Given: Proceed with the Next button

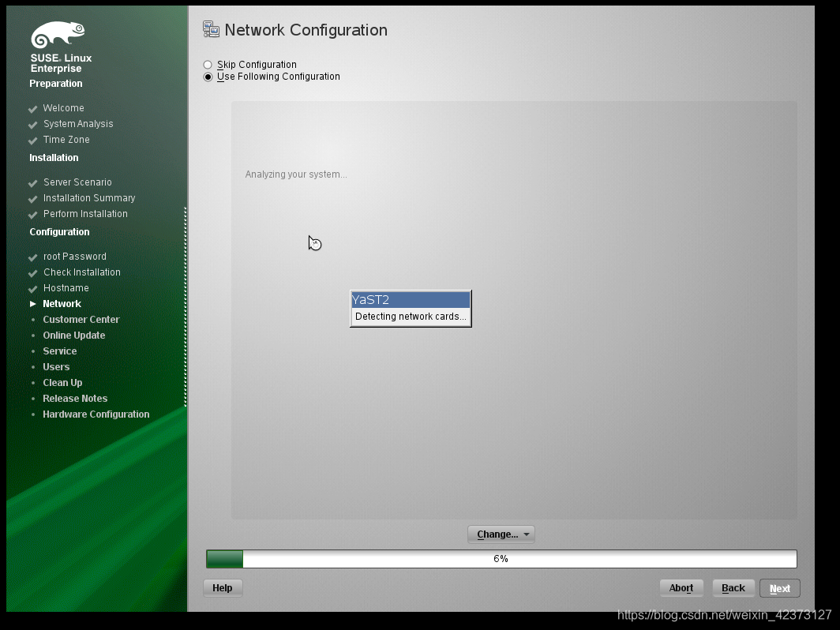Looking at the screenshot, I should [x=779, y=588].
